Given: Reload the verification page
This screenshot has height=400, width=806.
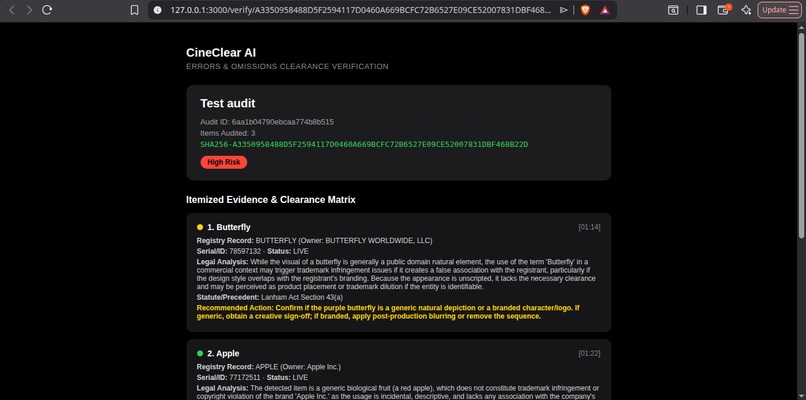Looking at the screenshot, I should click(47, 10).
